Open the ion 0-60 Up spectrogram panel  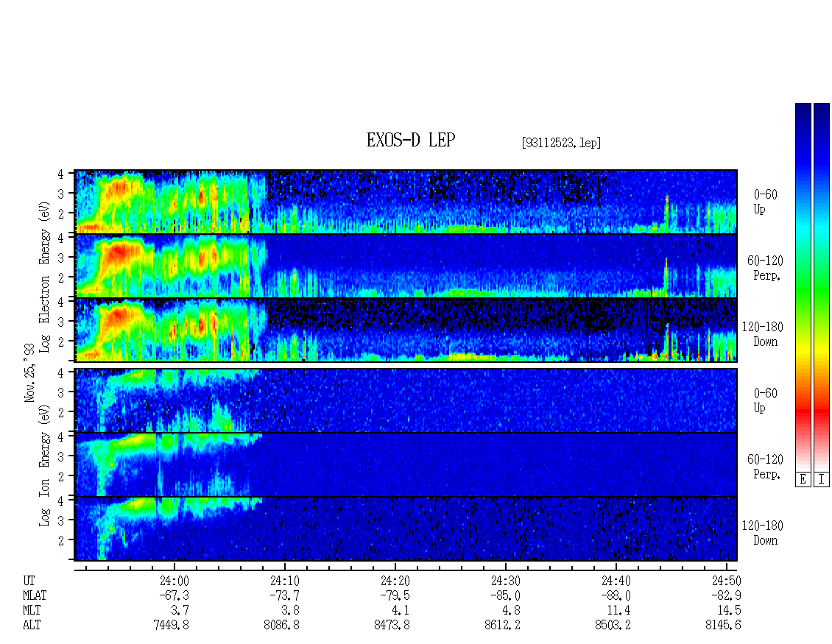[406, 400]
